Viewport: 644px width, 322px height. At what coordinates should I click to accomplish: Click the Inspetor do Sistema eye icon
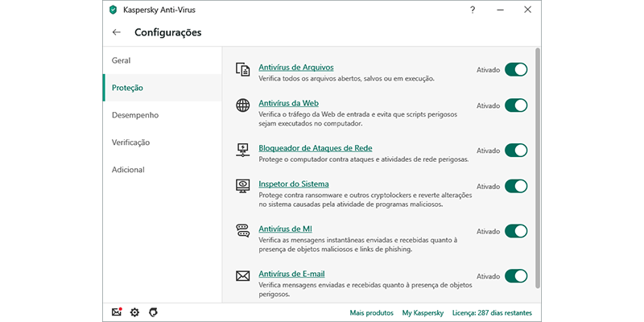coord(242,186)
